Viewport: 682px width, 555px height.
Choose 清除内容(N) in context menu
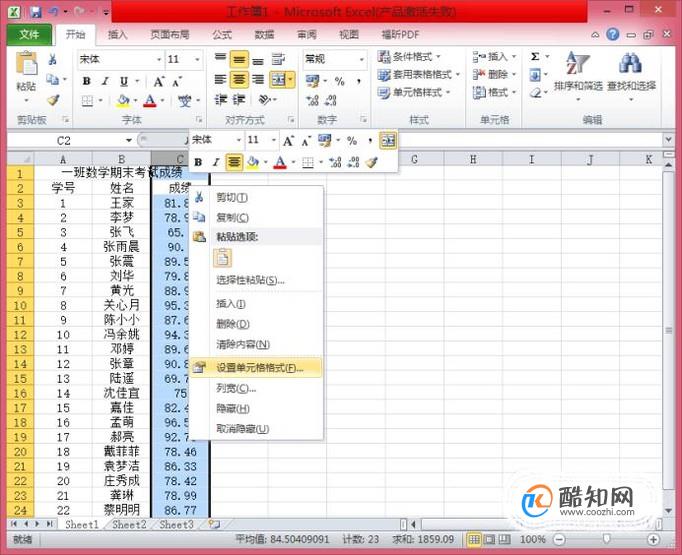(x=257, y=344)
